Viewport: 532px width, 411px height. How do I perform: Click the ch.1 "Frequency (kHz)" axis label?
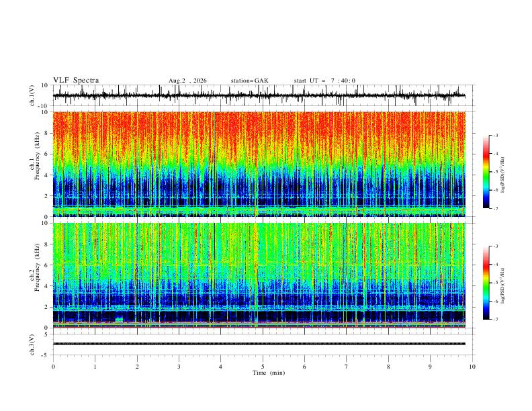[37, 156]
